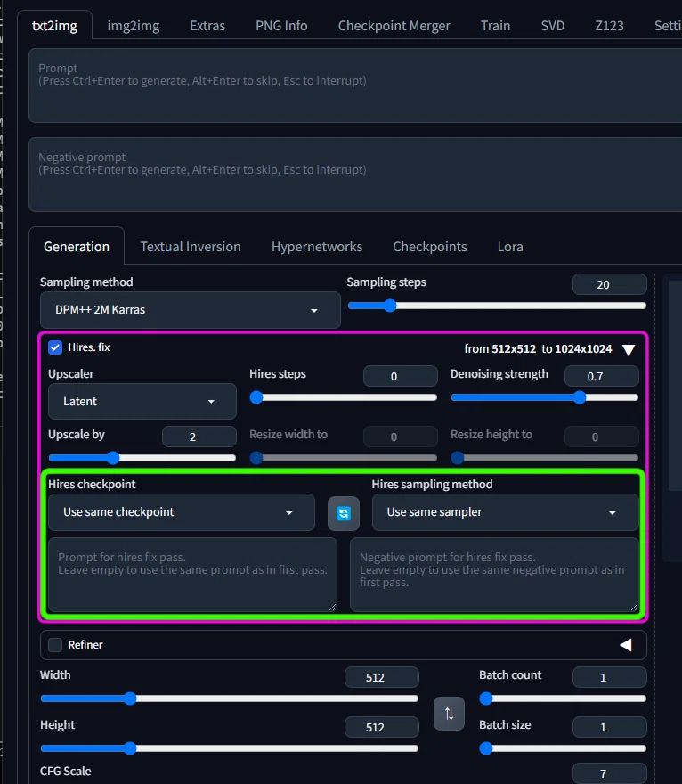
Task: Open the Hires sampling method dropdown
Action: pyautogui.click(x=505, y=512)
